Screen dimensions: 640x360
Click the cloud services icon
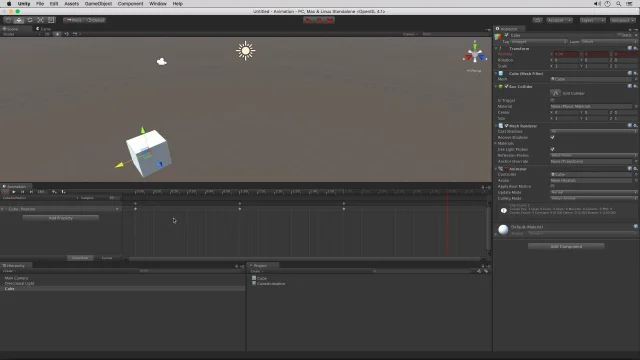click(538, 20)
